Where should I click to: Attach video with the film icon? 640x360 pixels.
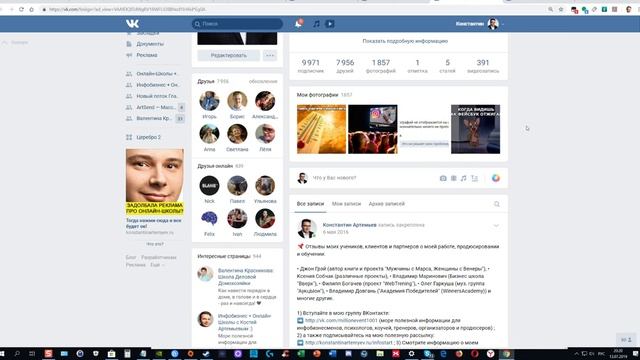point(453,178)
